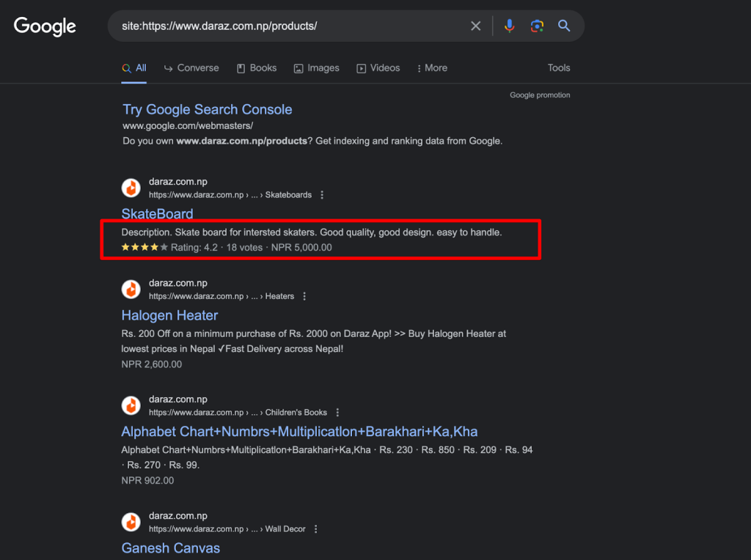Open options menu for Heaters result
The height and width of the screenshot is (560, 751).
[x=304, y=296]
